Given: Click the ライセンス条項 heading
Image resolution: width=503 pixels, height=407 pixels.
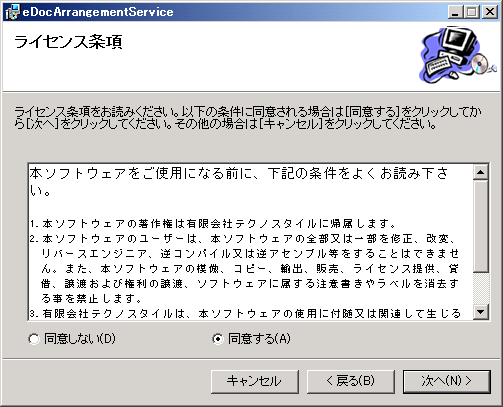Looking at the screenshot, I should (68, 42).
